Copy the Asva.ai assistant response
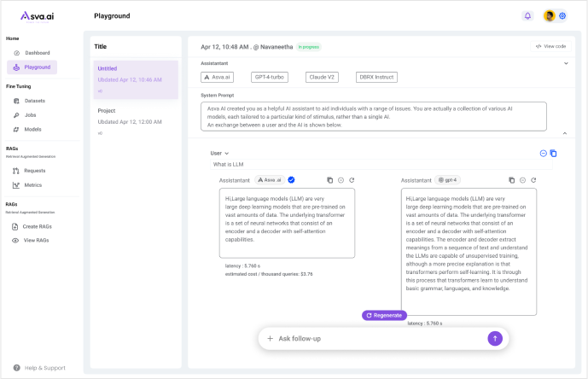588x379 pixels. [x=330, y=180]
